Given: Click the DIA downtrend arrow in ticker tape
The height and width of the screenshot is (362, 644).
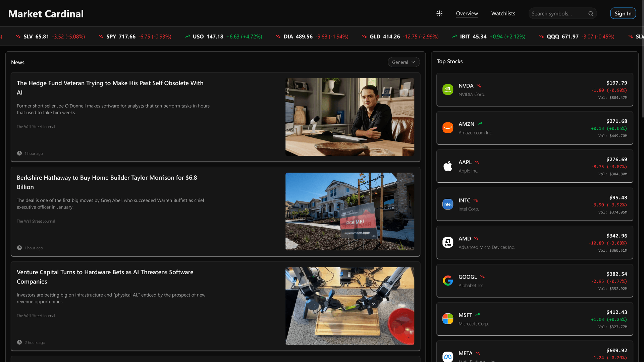Looking at the screenshot, I should pyautogui.click(x=278, y=37).
